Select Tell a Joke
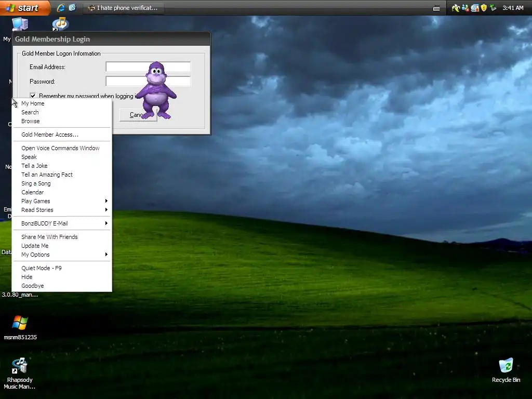532x399 pixels. tap(62, 166)
